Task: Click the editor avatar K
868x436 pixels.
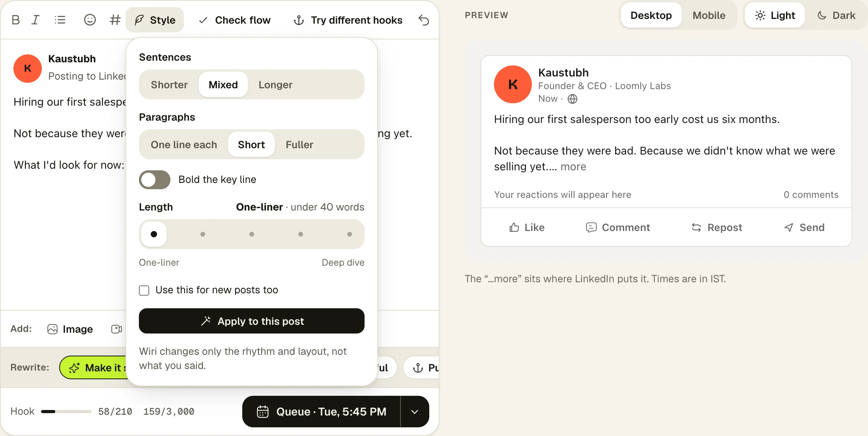Action: (28, 69)
